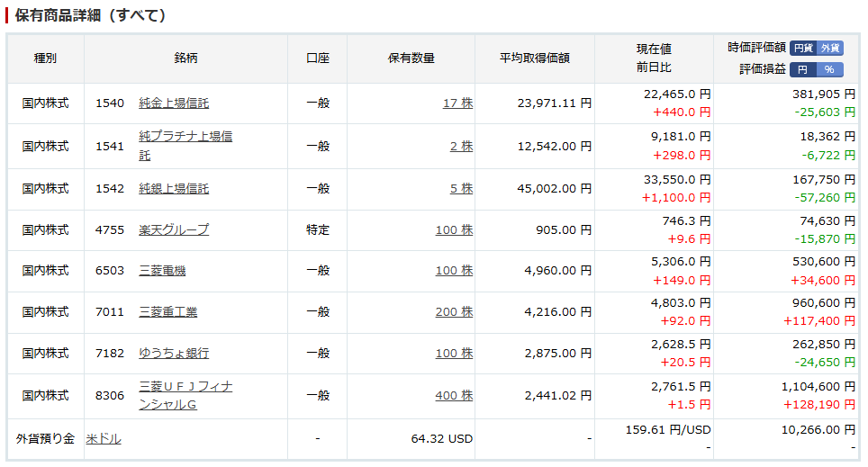Click the 2 株 quantity for 純プラチナ上場信託

(x=461, y=146)
